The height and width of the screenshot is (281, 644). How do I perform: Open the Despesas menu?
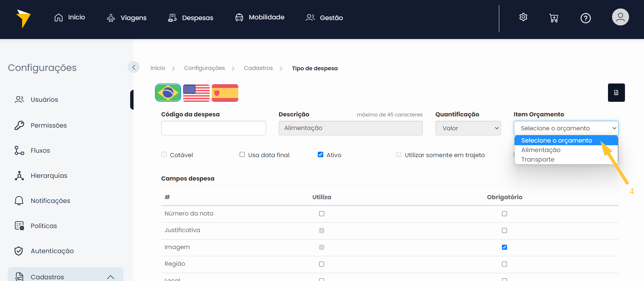(191, 18)
